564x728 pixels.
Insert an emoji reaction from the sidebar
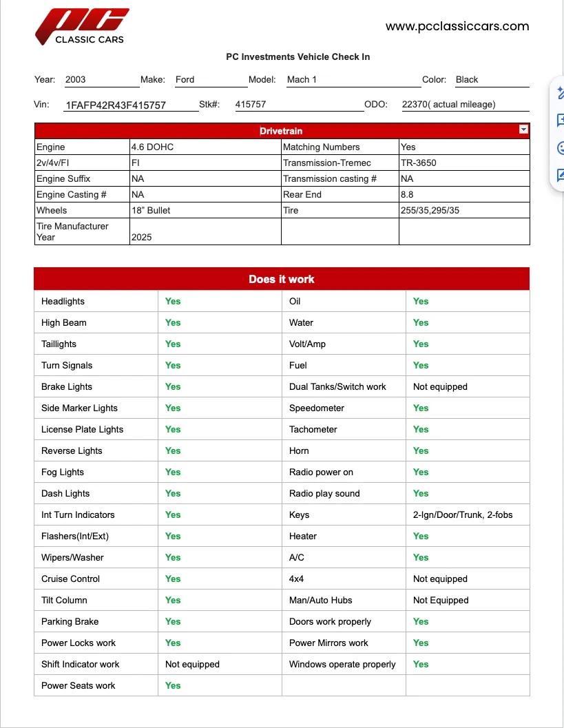(x=561, y=148)
